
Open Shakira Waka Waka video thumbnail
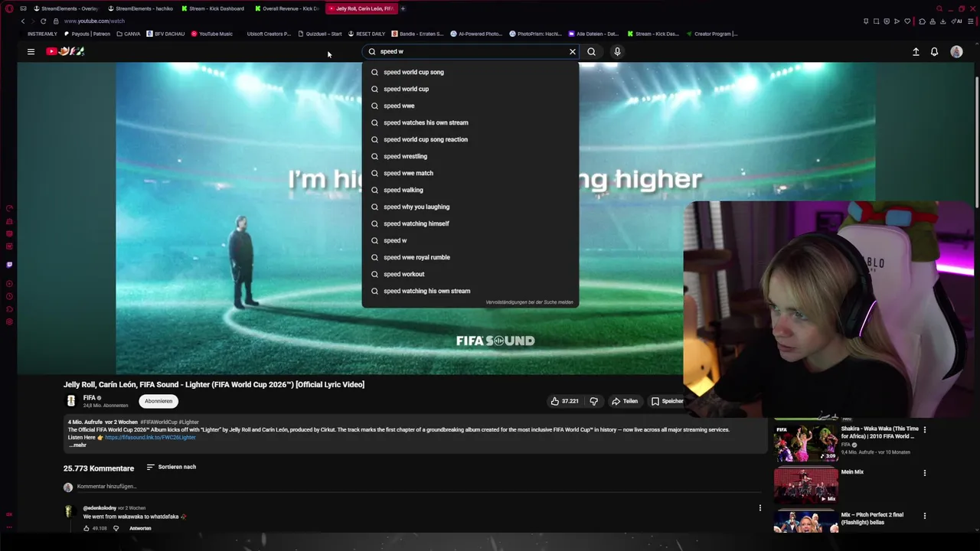pyautogui.click(x=805, y=443)
